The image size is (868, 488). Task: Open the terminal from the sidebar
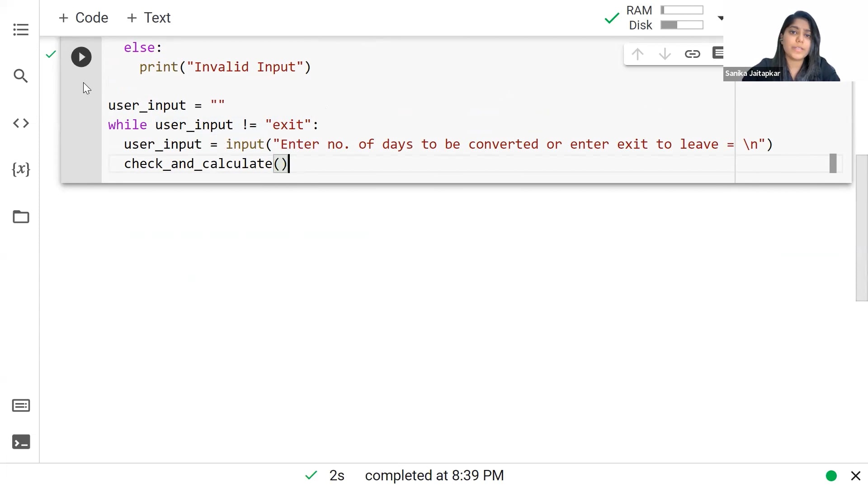click(21, 442)
